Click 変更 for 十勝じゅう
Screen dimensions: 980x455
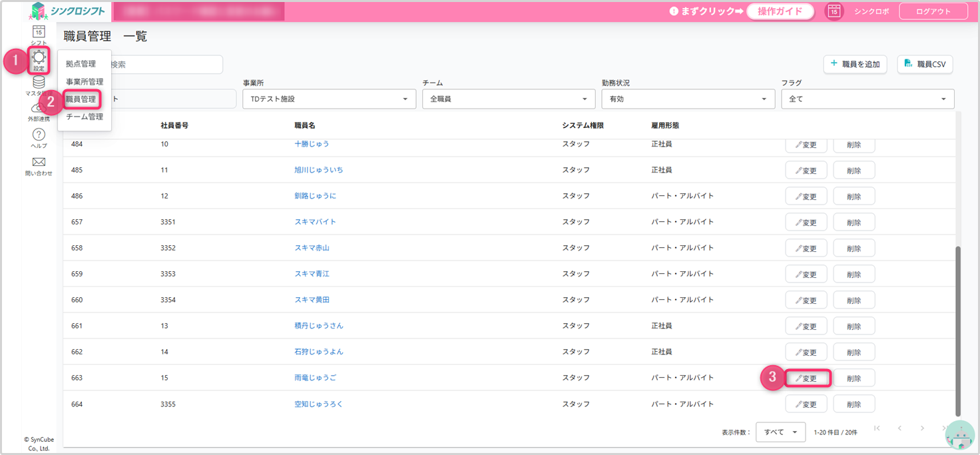[806, 145]
